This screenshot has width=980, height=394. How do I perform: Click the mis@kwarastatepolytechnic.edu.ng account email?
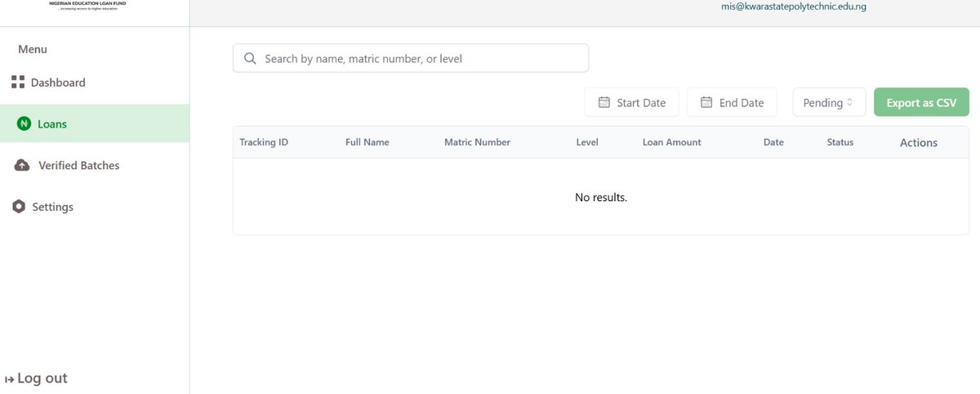[x=793, y=6]
